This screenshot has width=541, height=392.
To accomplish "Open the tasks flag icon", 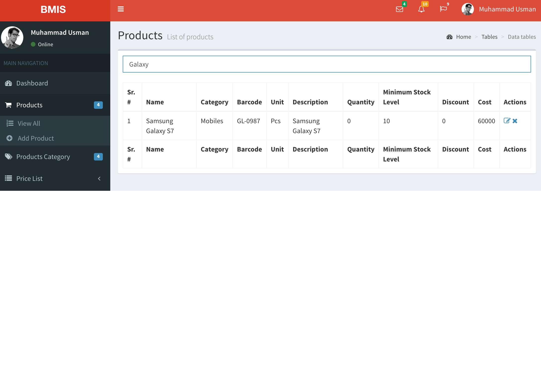I will coord(443,9).
